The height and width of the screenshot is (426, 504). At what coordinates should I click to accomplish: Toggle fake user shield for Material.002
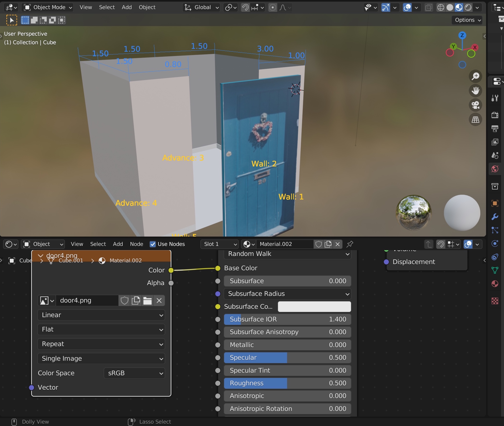318,244
